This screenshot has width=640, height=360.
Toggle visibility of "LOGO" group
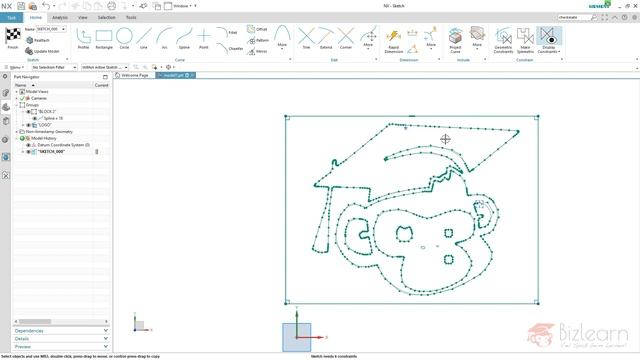(29, 125)
